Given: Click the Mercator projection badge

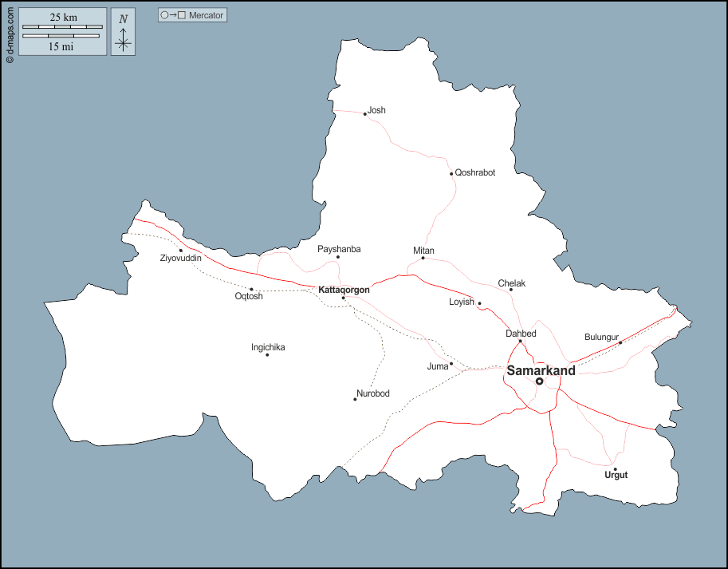Looking at the screenshot, I should 192,15.
